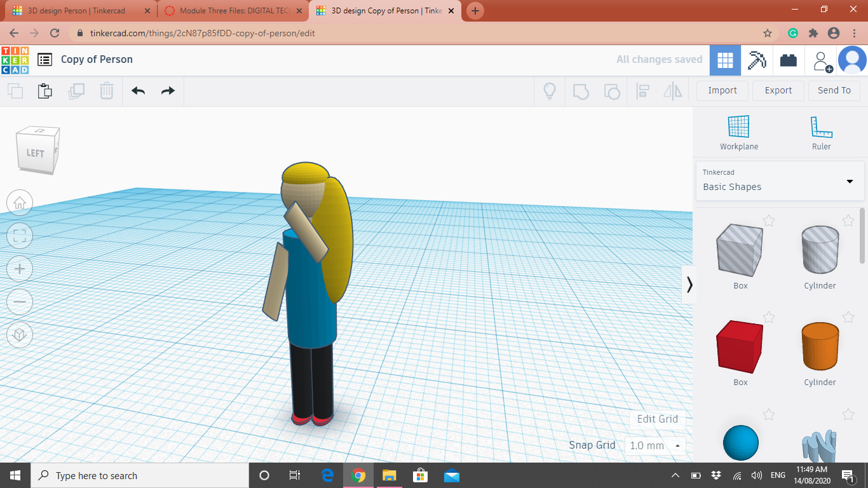Click the Windows Start button

tap(15, 475)
